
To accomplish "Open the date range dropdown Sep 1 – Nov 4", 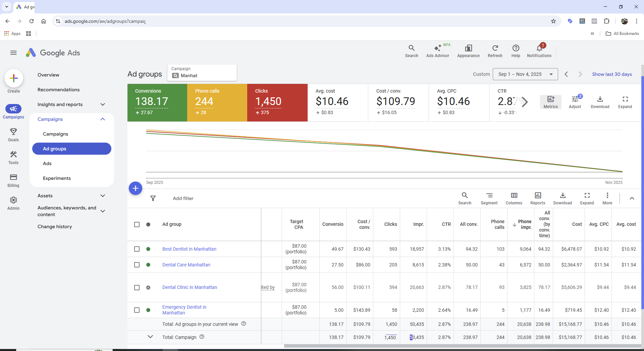I will click(x=525, y=74).
